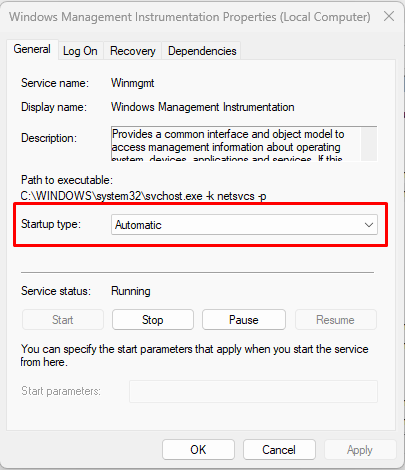The height and width of the screenshot is (470, 405).
Task: Click the chevron arrow of Startup type
Action: coord(369,225)
